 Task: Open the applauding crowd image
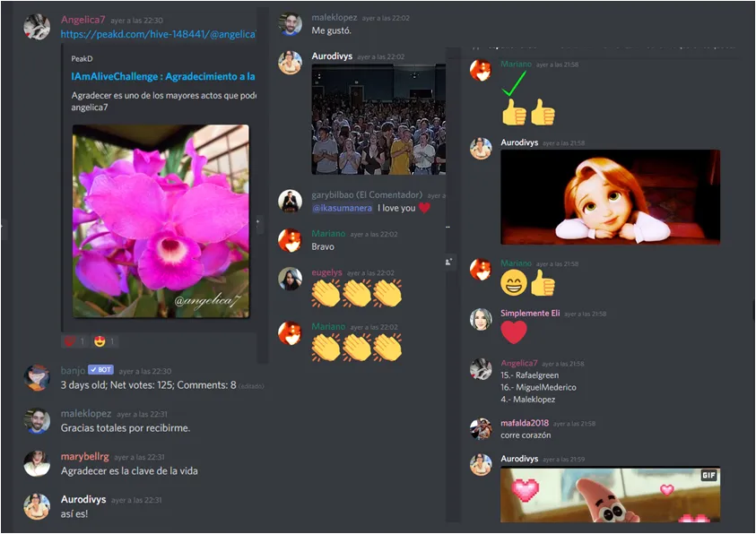pos(378,119)
